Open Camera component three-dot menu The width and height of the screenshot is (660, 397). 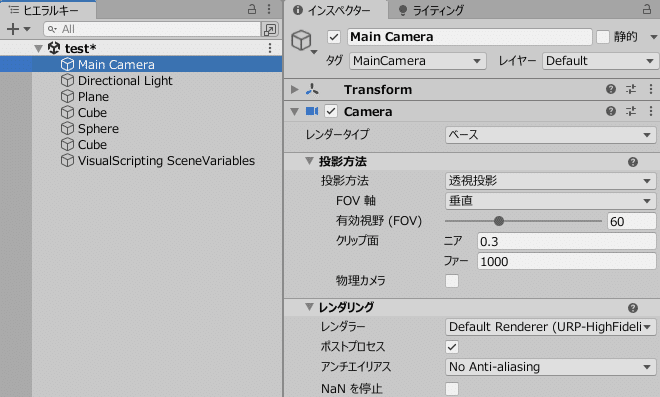[651, 111]
